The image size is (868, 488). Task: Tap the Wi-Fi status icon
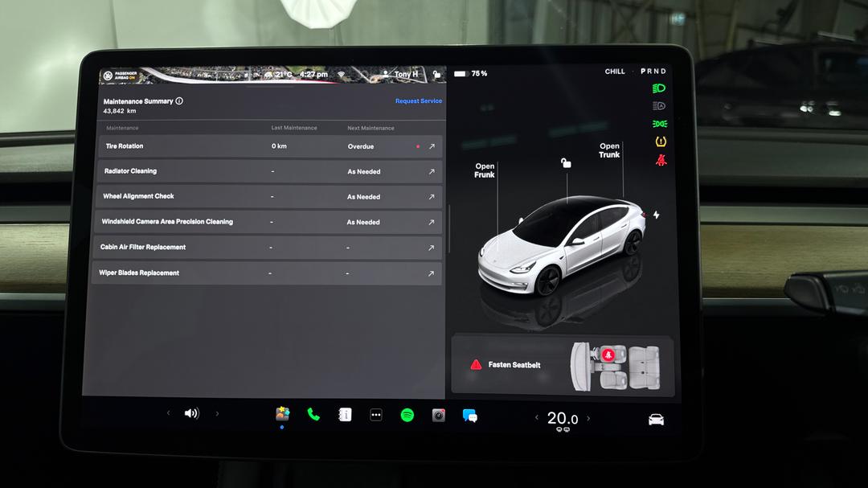click(342, 74)
